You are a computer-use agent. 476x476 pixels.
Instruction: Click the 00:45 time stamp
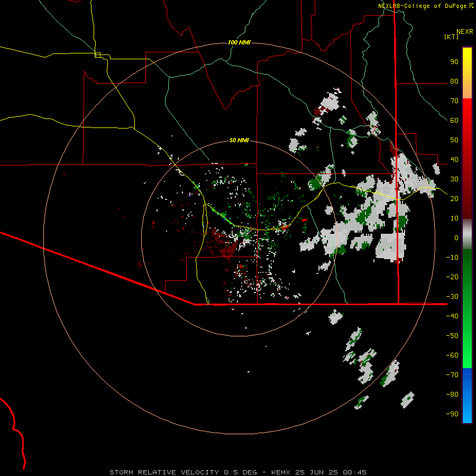tap(355, 472)
